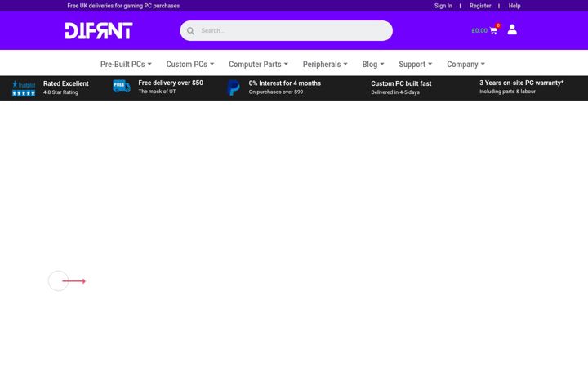Click the Register link

click(x=480, y=6)
